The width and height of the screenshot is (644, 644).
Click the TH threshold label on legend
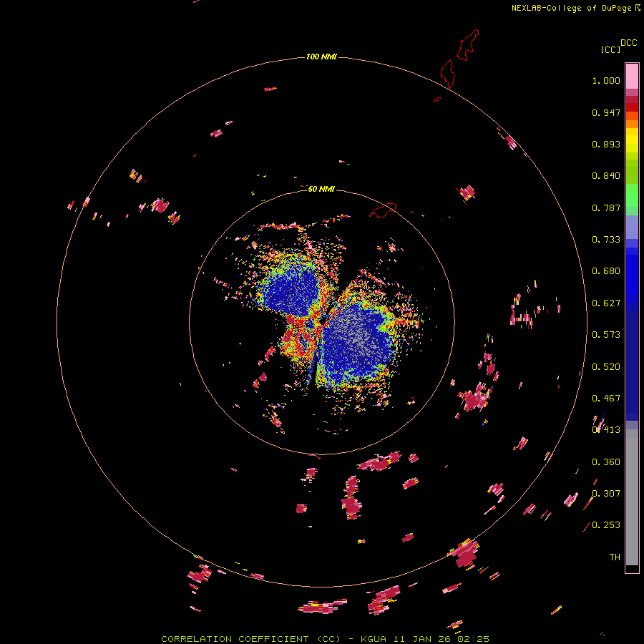pos(615,557)
